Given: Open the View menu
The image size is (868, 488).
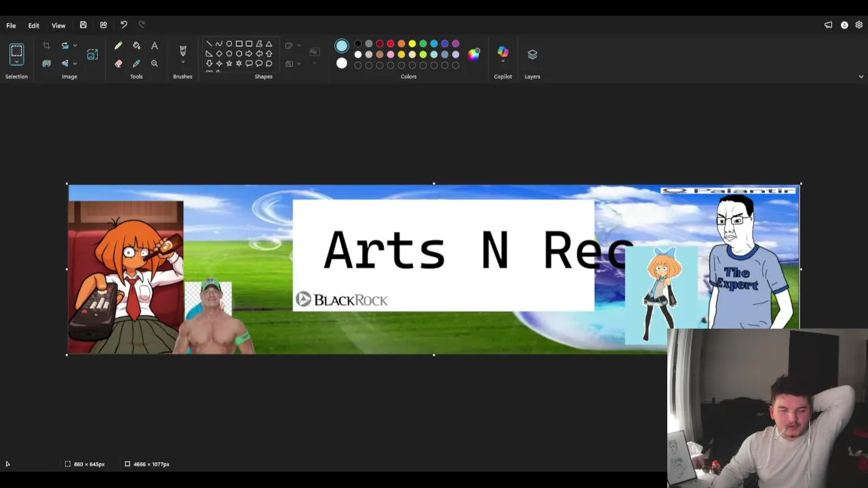Looking at the screenshot, I should 58,25.
